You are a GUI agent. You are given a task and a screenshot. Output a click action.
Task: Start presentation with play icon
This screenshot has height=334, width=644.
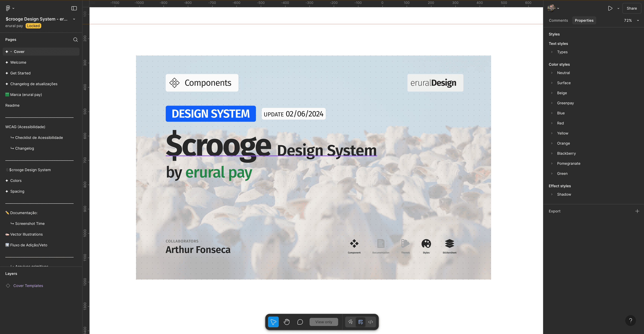(610, 8)
